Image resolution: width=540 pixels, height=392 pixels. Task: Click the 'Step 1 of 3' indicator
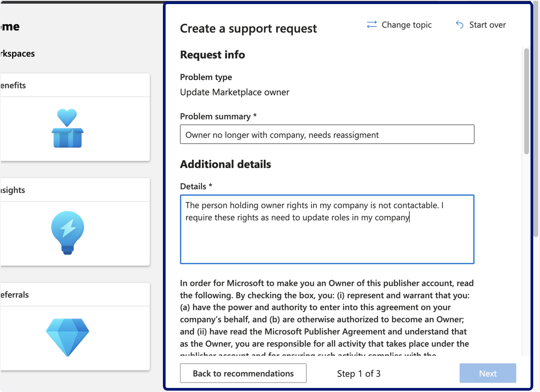pos(359,374)
